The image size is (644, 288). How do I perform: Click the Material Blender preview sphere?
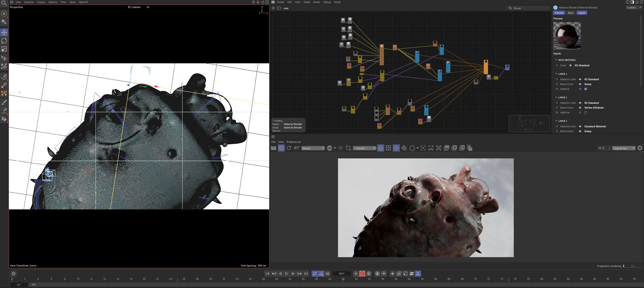pyautogui.click(x=567, y=36)
